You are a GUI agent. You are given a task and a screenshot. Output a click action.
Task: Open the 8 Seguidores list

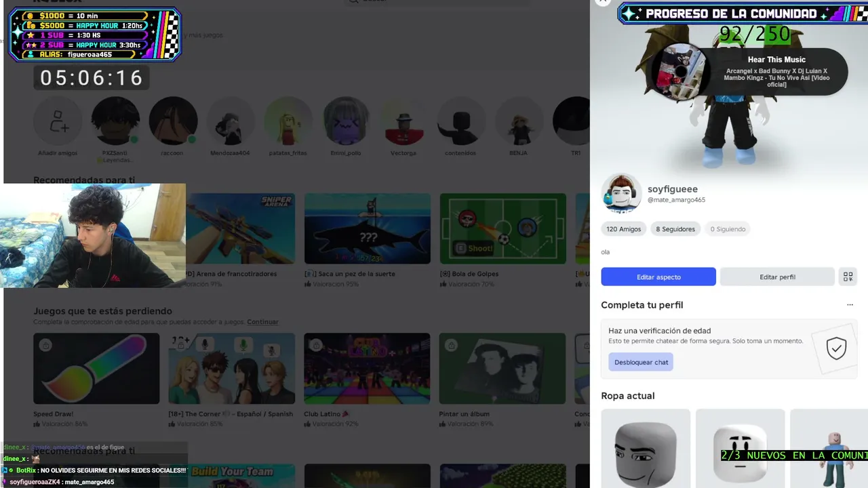(x=675, y=229)
